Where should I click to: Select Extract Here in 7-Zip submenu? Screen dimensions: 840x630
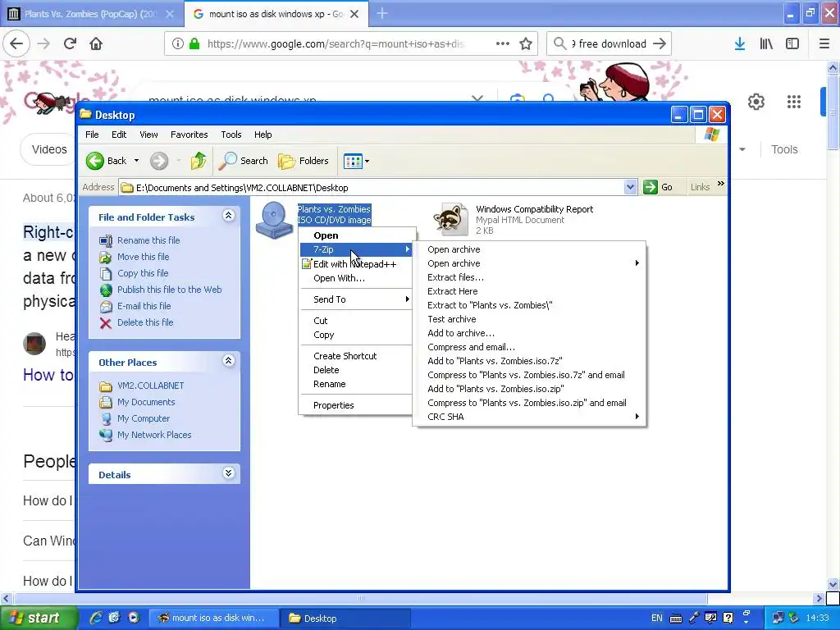(529, 291)
